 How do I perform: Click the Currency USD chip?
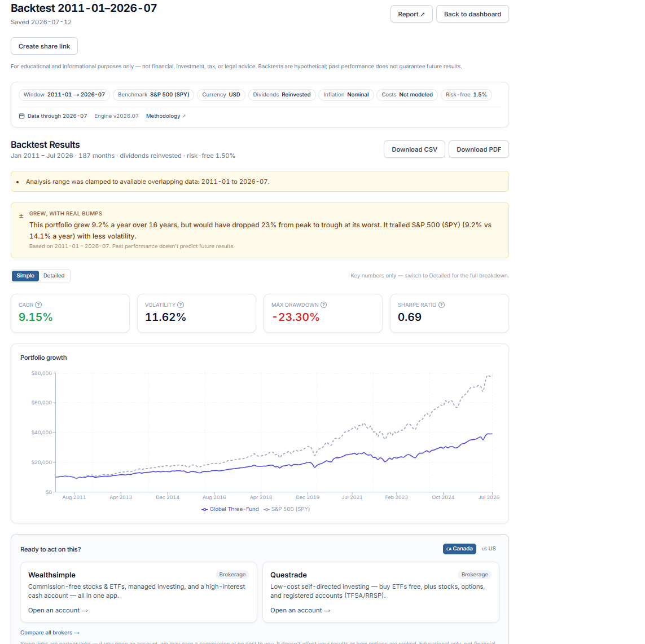click(x=221, y=95)
